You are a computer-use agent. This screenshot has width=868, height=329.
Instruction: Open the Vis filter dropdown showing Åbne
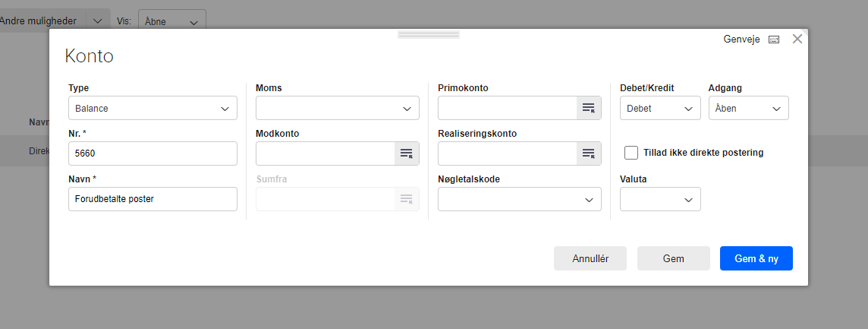click(x=171, y=21)
